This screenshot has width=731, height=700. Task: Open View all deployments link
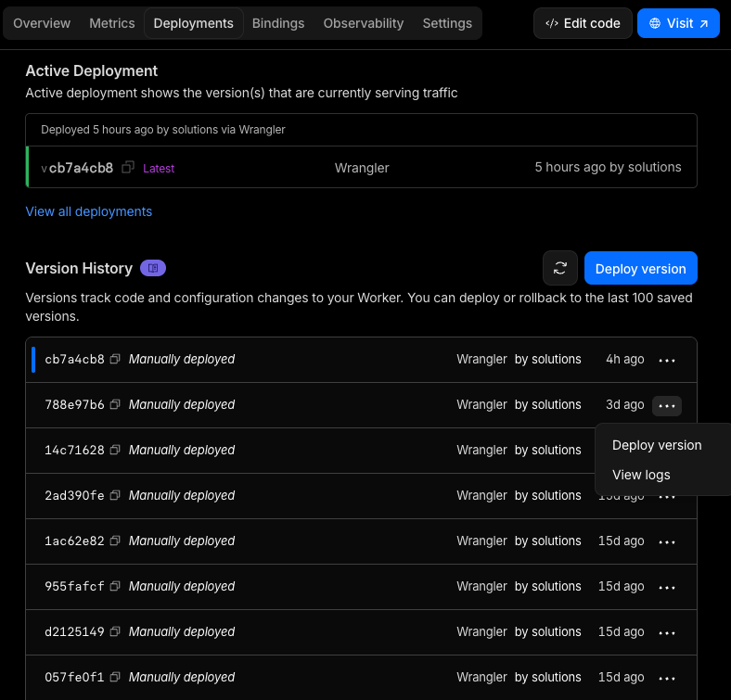pos(88,211)
